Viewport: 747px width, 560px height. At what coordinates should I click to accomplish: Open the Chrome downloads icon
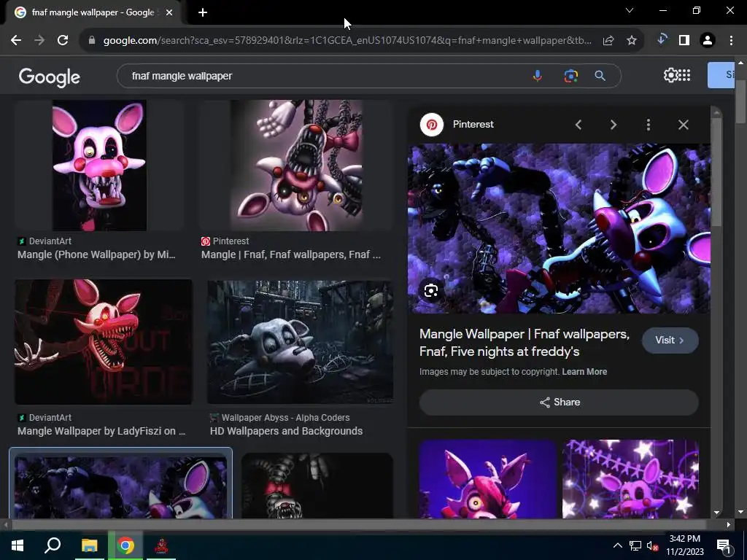tap(661, 40)
